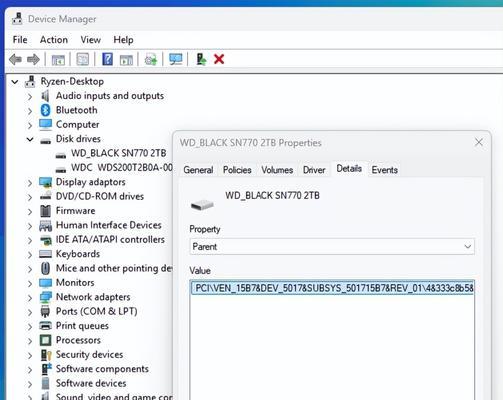This screenshot has width=503, height=400.
Task: Select the Monitors tree label
Action: [x=75, y=283]
